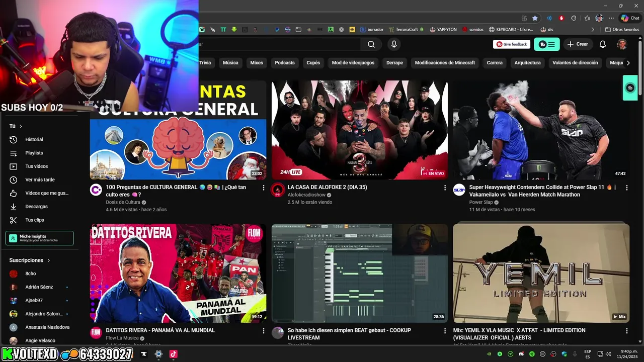The width and height of the screenshot is (644, 362).
Task: Open the TubeBuddy side tab on right edge
Action: 630,88
